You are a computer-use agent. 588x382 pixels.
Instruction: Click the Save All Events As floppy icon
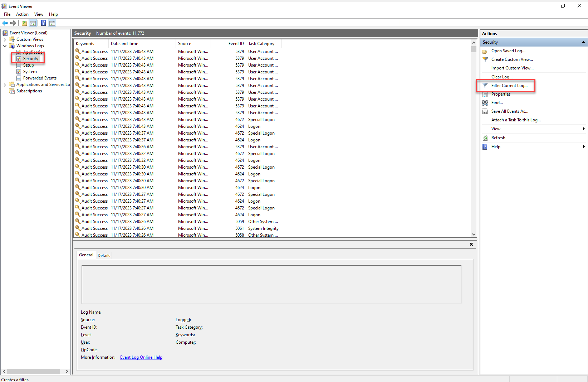(x=485, y=111)
